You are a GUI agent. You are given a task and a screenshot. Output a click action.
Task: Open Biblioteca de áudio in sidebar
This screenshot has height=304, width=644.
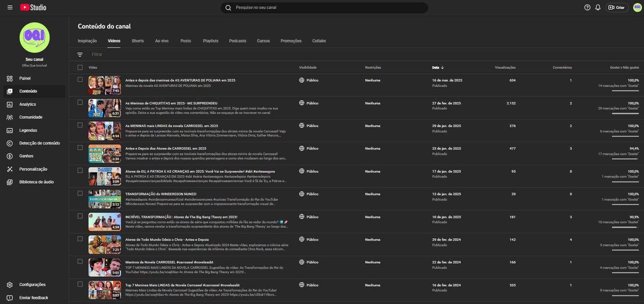[36, 182]
